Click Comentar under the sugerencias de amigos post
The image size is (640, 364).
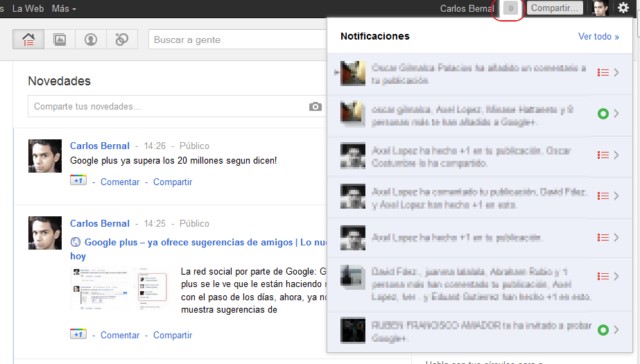(120, 335)
